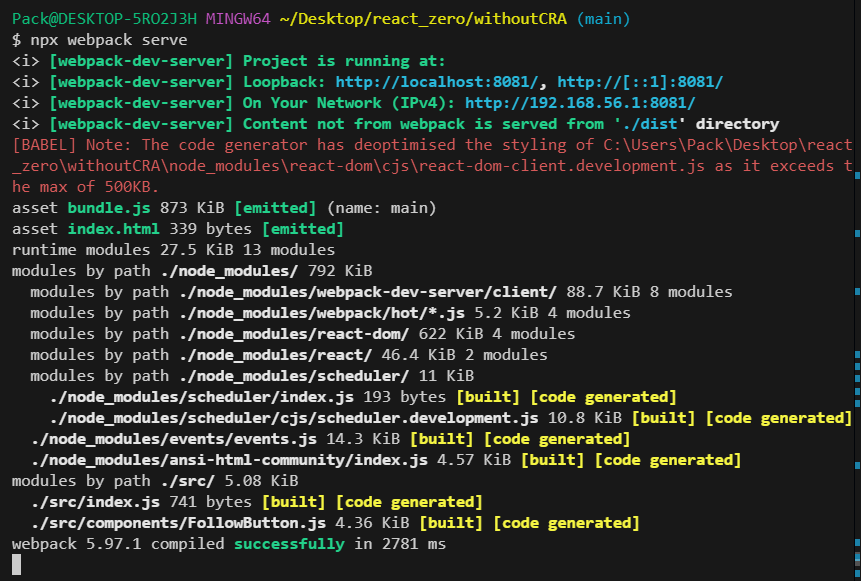The height and width of the screenshot is (581, 861).
Task: Click './src/components/FollowButton.js' path text
Action: pyautogui.click(x=178, y=523)
